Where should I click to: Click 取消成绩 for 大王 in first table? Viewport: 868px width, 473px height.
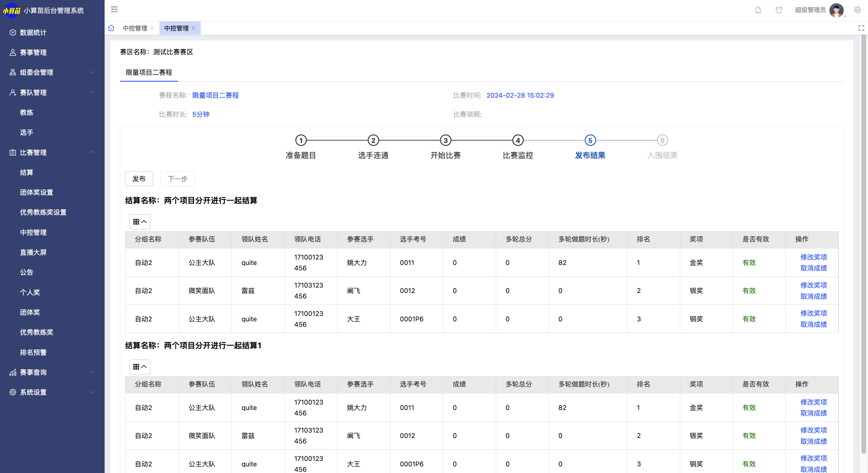(813, 325)
